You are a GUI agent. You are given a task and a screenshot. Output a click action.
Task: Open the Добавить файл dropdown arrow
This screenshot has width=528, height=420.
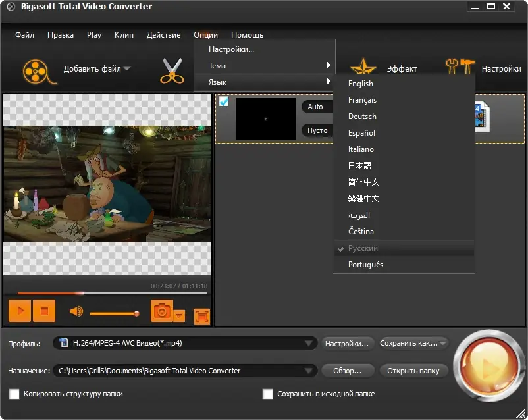click(x=127, y=68)
